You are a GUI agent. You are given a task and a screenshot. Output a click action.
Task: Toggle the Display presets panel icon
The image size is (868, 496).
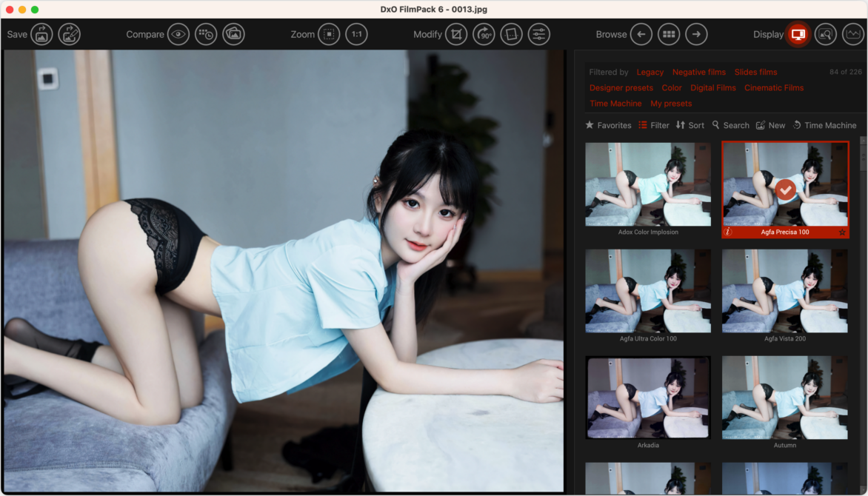coord(798,34)
